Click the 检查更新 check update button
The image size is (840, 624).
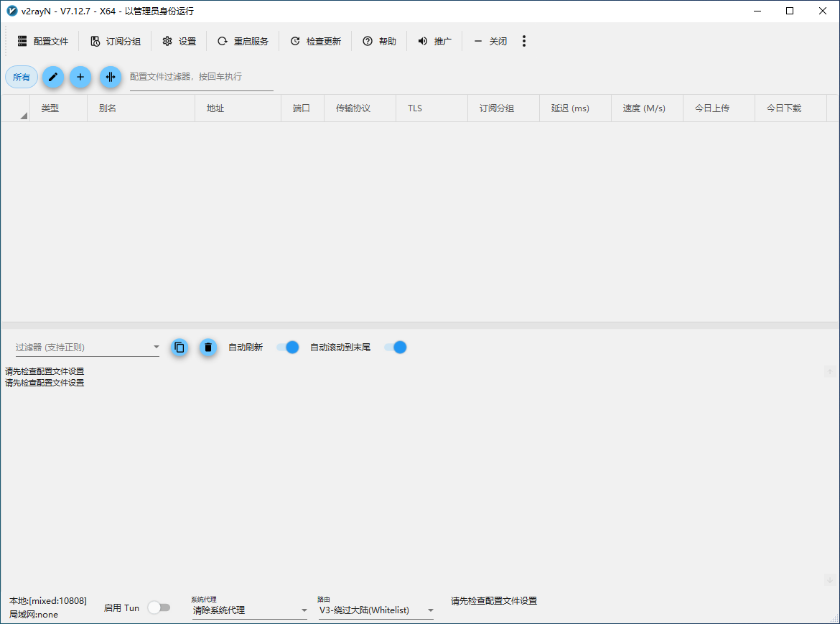(315, 42)
